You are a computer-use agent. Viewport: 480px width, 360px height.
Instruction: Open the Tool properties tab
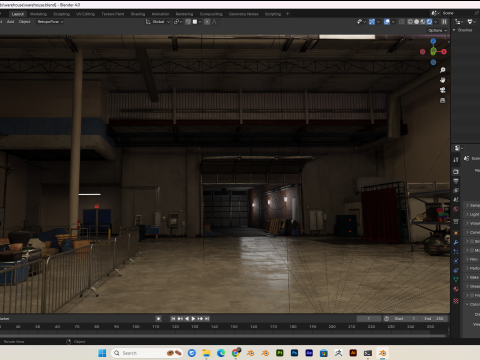coord(456,160)
